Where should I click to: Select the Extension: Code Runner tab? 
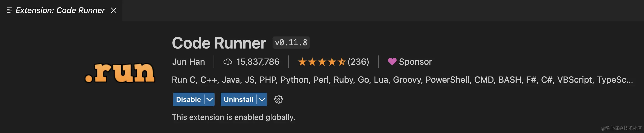click(x=61, y=10)
